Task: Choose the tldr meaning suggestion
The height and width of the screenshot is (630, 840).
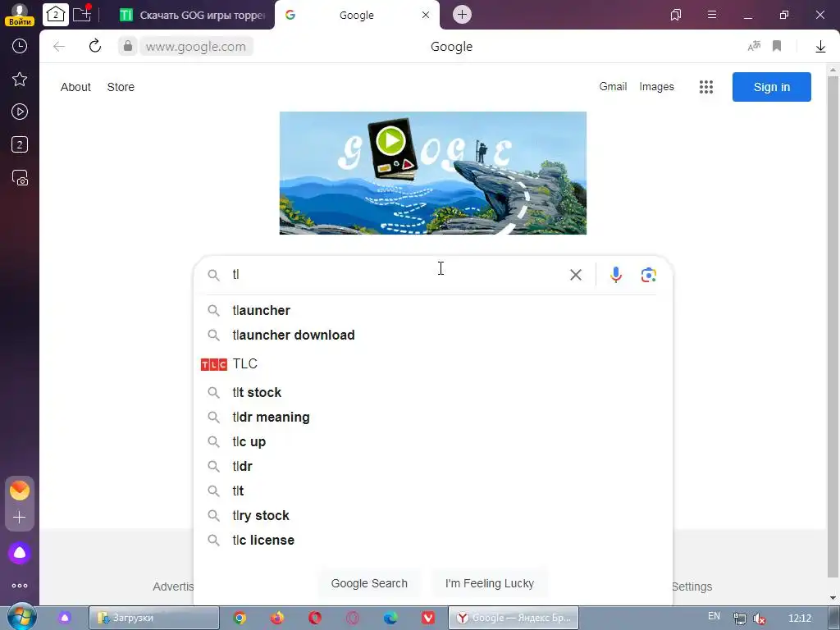Action: coord(432,417)
